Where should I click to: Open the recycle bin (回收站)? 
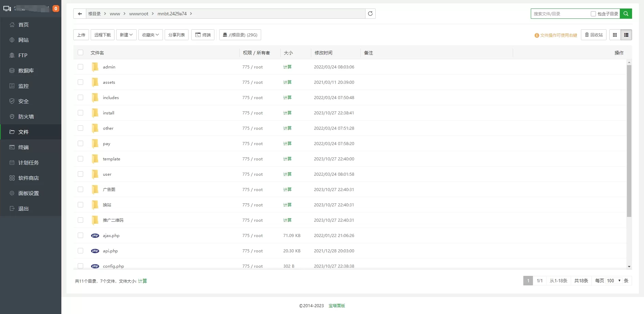pos(594,35)
